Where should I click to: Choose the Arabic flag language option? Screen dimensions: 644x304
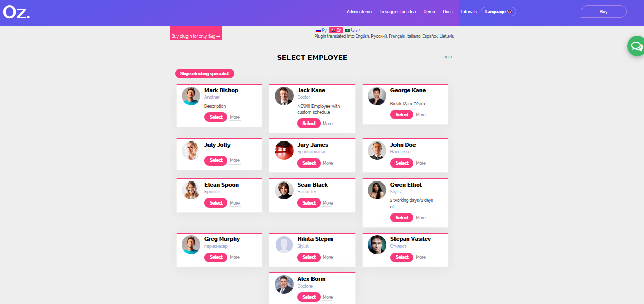[x=352, y=30]
